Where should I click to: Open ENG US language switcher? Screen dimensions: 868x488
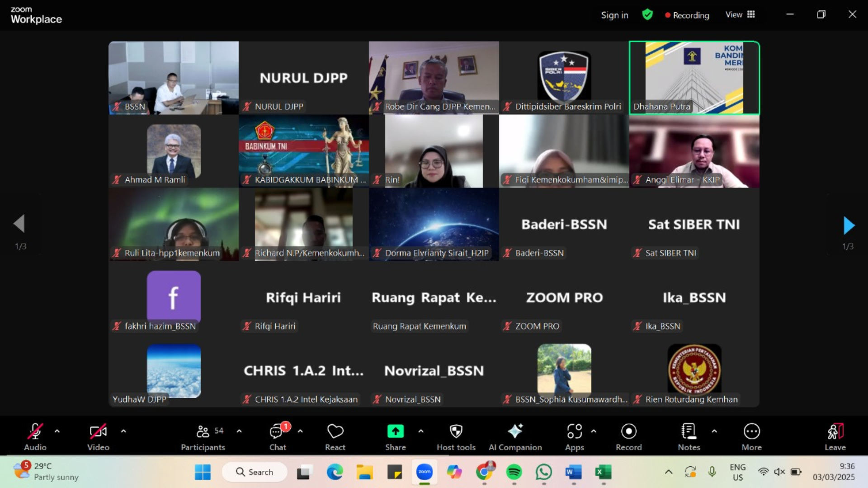coord(738,472)
